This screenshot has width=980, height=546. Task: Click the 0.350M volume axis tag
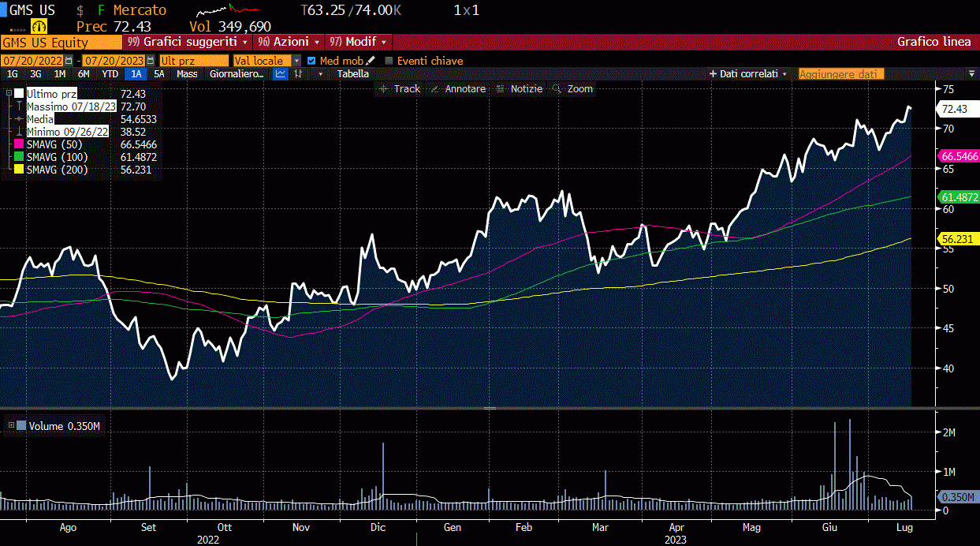[957, 497]
